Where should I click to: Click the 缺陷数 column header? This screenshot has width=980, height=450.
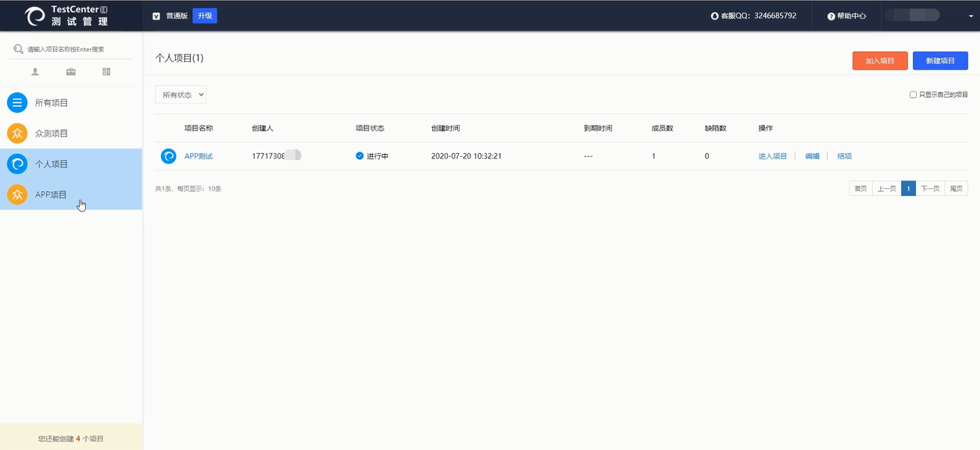pyautogui.click(x=716, y=128)
